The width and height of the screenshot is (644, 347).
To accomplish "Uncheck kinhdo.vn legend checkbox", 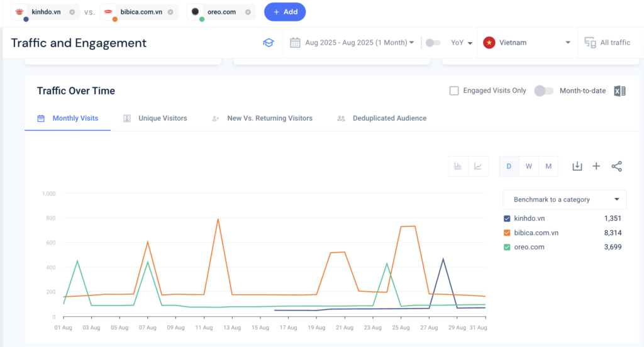I will pyautogui.click(x=507, y=219).
